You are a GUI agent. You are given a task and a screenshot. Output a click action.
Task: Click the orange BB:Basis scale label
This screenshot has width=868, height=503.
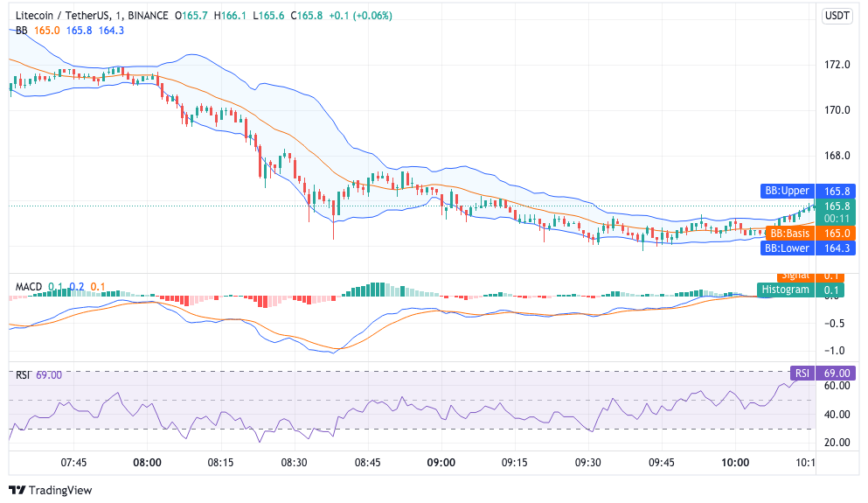click(x=787, y=234)
